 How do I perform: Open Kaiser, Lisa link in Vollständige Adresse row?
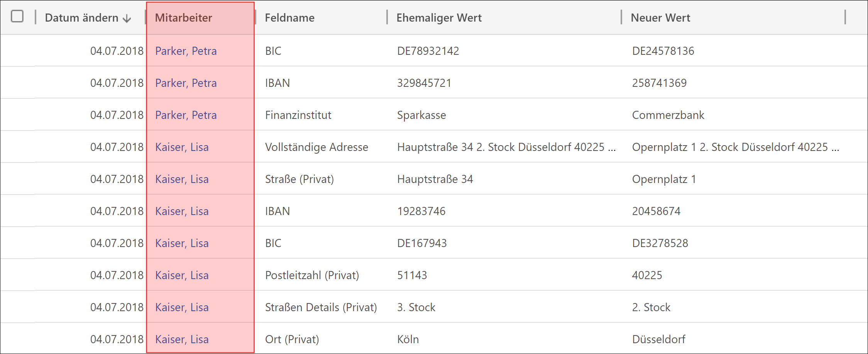click(x=182, y=147)
